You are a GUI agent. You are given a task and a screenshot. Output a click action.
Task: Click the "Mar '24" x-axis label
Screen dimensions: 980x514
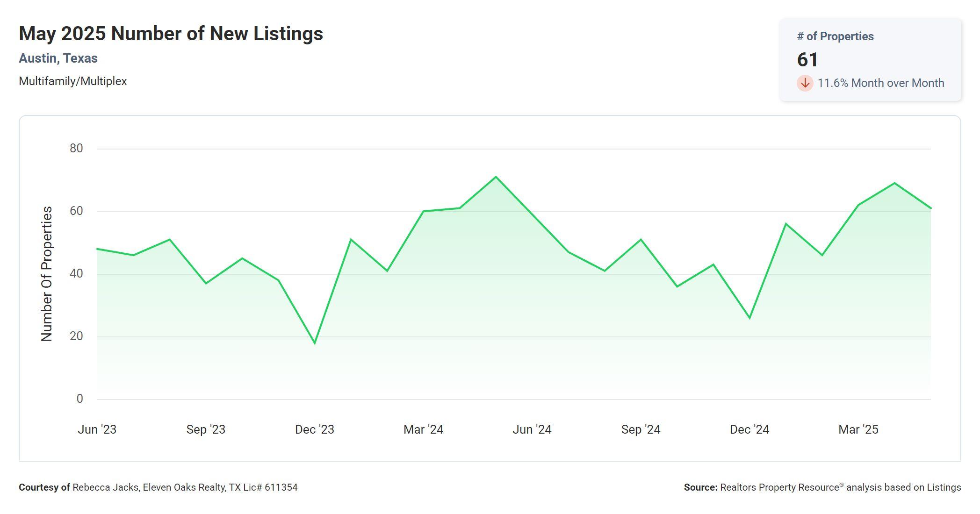coord(424,429)
